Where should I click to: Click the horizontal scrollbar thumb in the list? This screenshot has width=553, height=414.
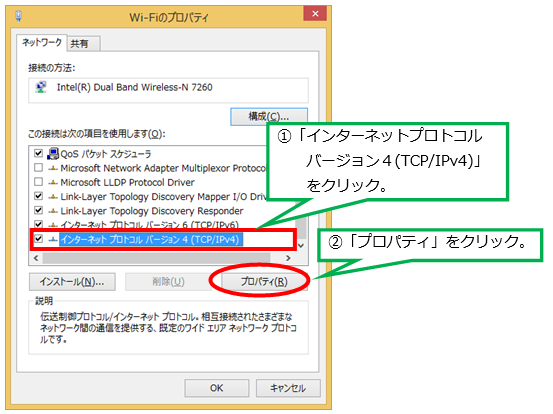click(157, 258)
